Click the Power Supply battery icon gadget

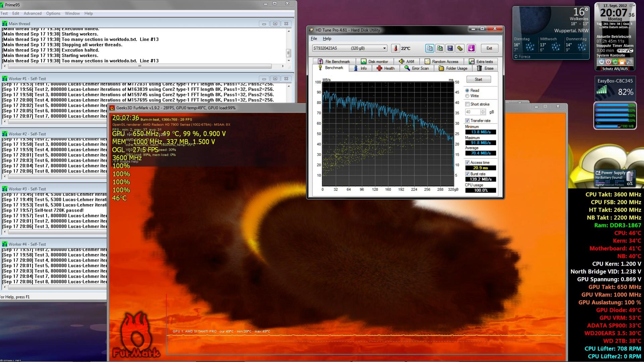[630, 175]
